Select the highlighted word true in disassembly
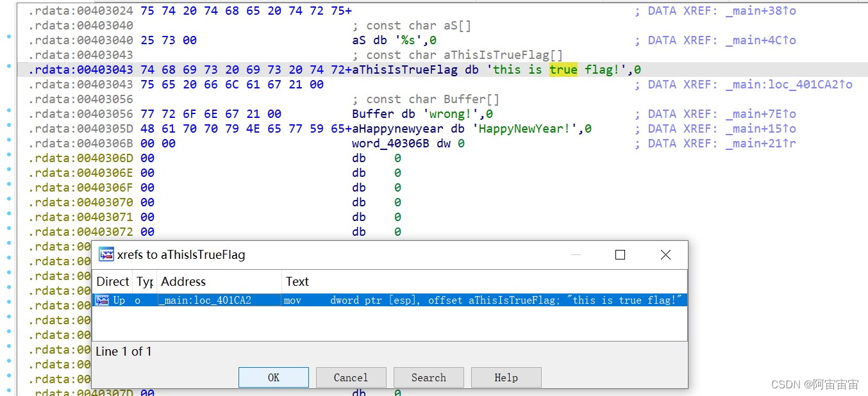Image resolution: width=868 pixels, height=396 pixels. click(x=563, y=69)
